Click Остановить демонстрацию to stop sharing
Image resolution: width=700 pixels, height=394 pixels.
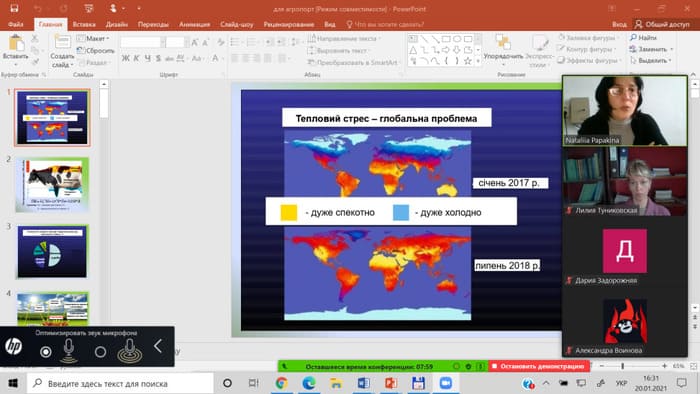click(539, 366)
